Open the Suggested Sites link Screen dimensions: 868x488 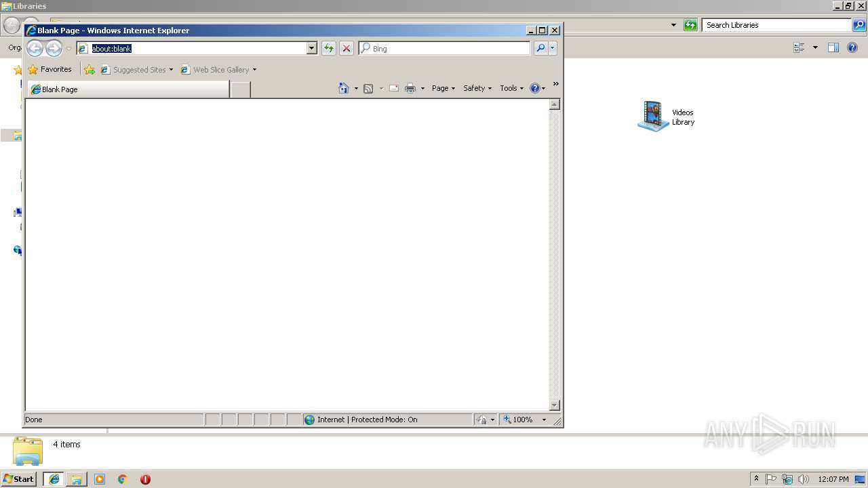[136, 69]
